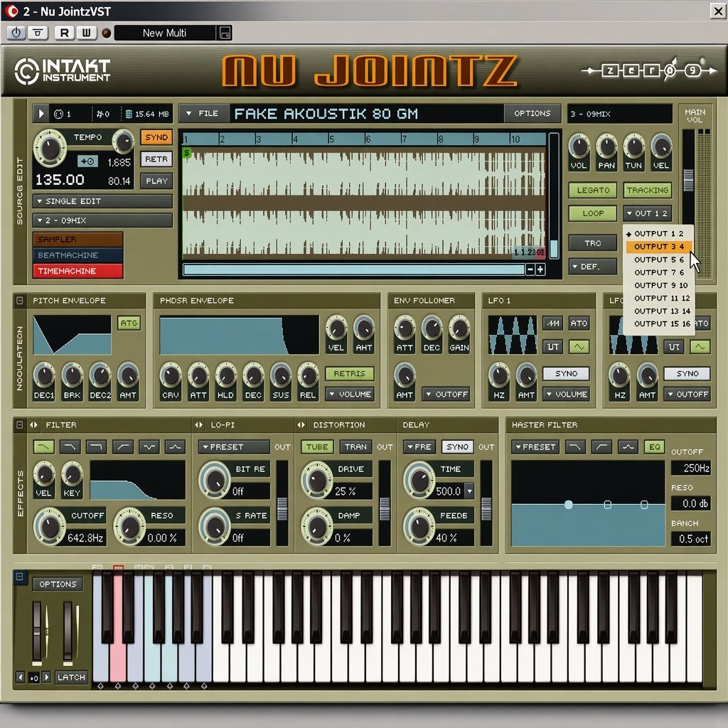Open the DEF. dropdown
Screen dimensions: 728x728
[593, 267]
